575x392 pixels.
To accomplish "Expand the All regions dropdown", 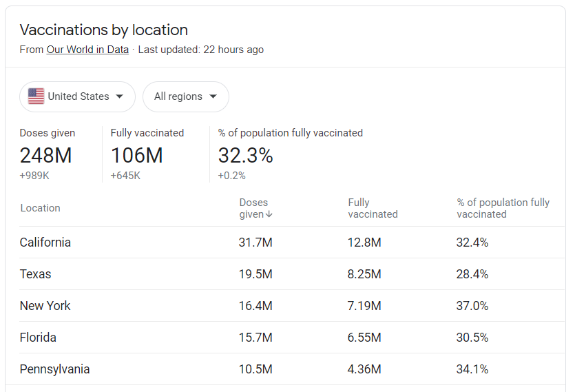I will coord(185,96).
